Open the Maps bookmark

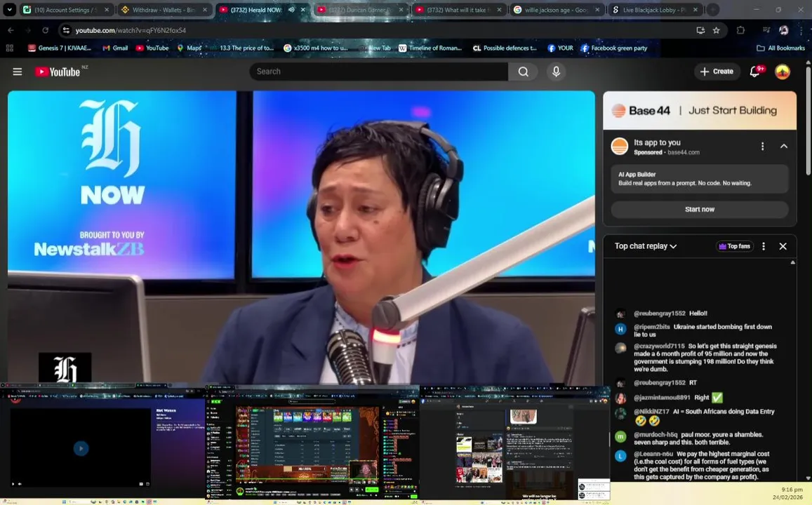coord(189,48)
